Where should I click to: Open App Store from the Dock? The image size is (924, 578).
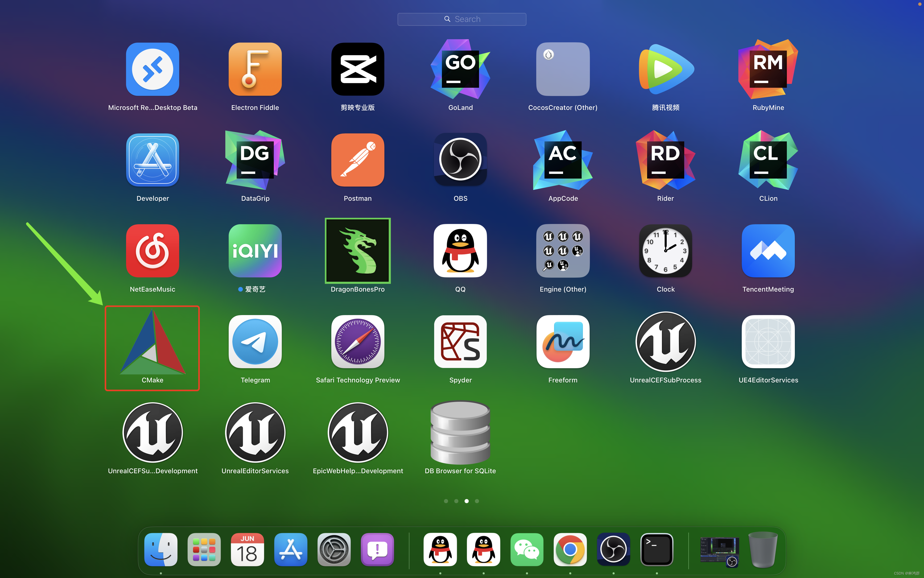291,549
